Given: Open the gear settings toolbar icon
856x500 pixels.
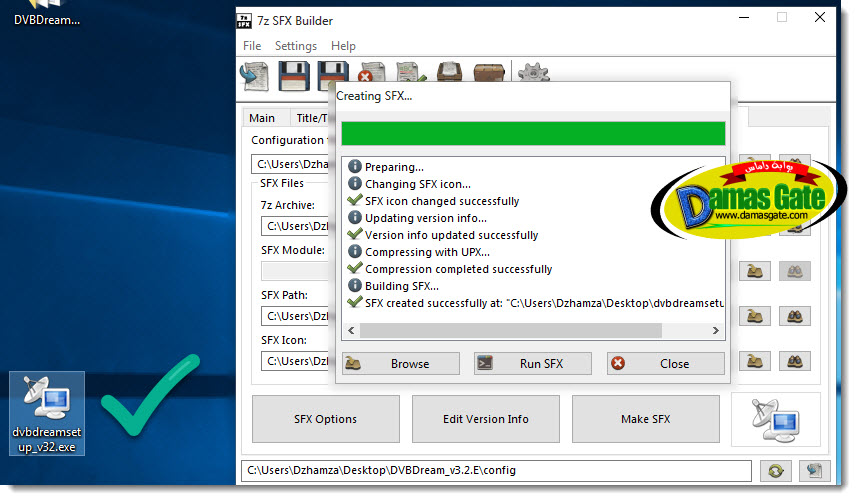Looking at the screenshot, I should 533,72.
